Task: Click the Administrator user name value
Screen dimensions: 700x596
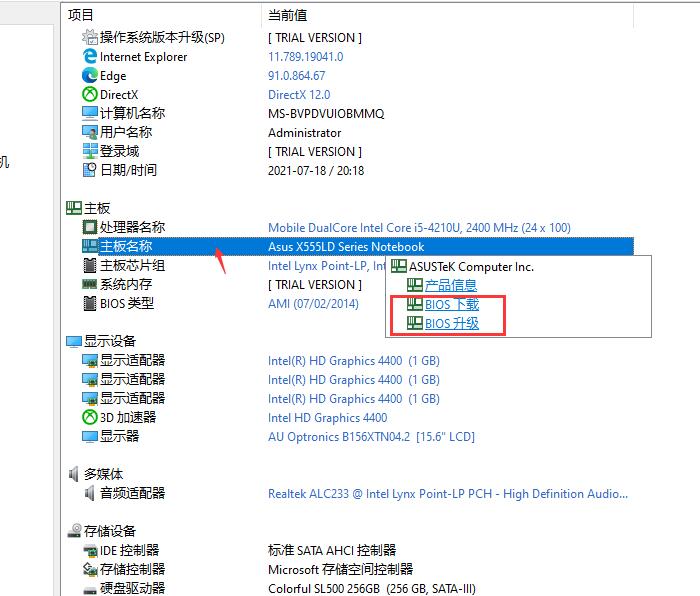Action: pyautogui.click(x=304, y=133)
